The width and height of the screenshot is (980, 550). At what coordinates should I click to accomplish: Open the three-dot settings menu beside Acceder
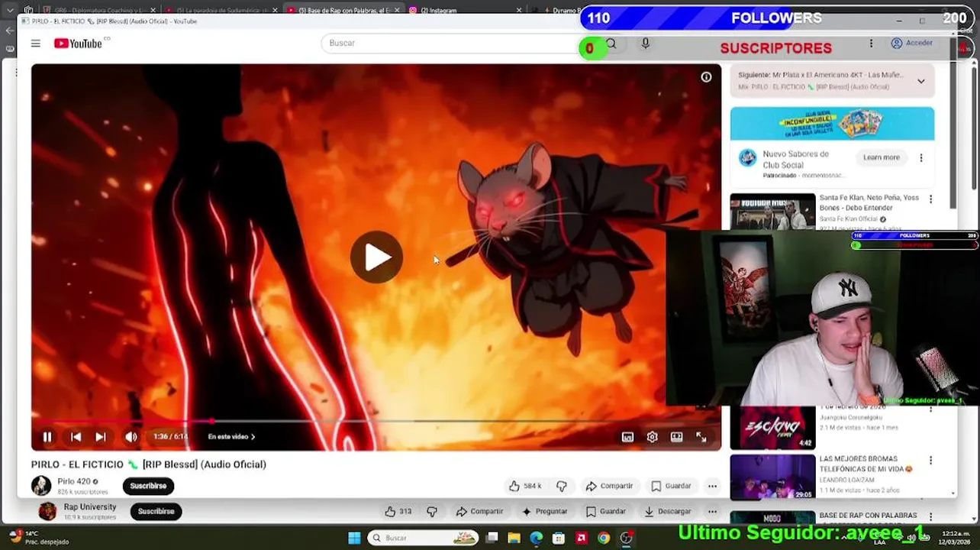pos(871,44)
